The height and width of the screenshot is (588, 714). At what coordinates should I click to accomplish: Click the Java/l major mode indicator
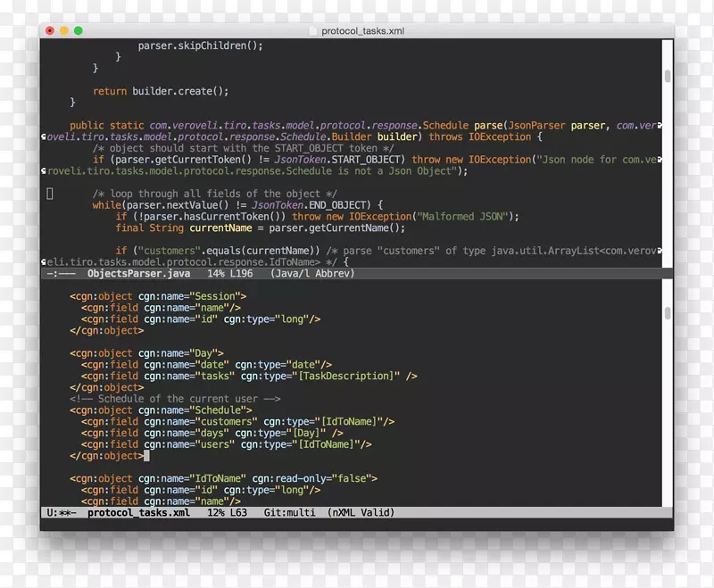pyautogui.click(x=292, y=274)
